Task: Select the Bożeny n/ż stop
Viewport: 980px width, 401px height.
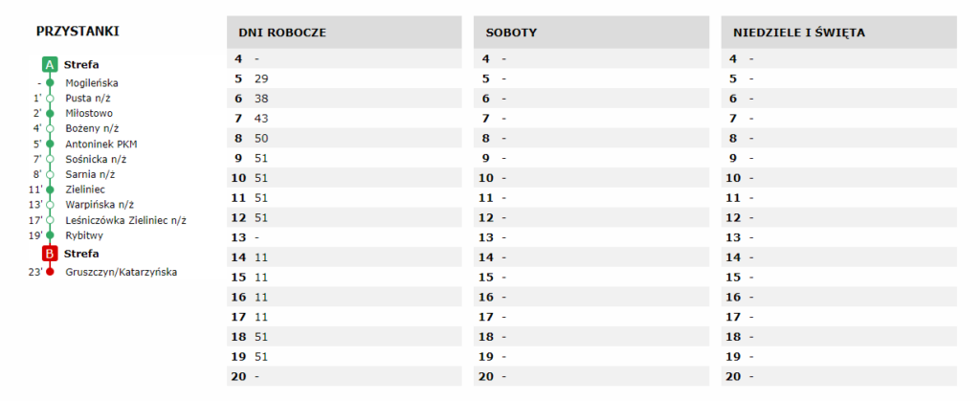Action: (92, 128)
